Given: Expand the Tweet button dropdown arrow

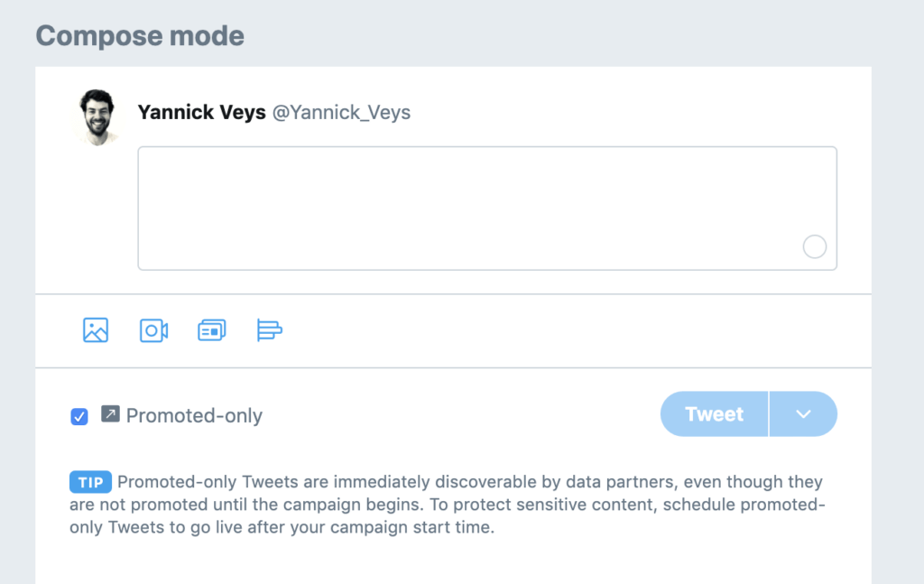Looking at the screenshot, I should (x=803, y=414).
